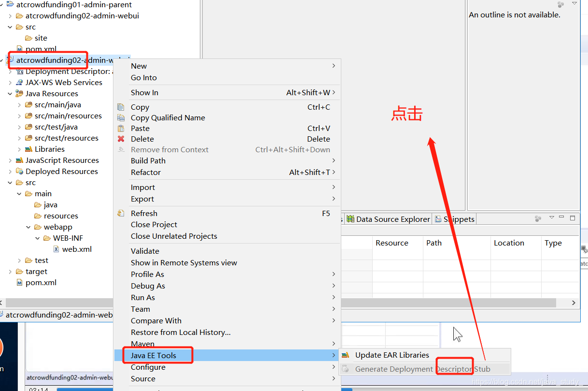Open the Build Path submenu

(227, 161)
